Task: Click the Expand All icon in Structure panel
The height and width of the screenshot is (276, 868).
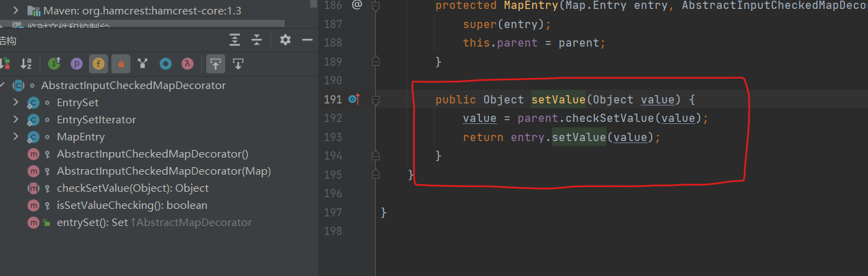Action: coord(235,40)
